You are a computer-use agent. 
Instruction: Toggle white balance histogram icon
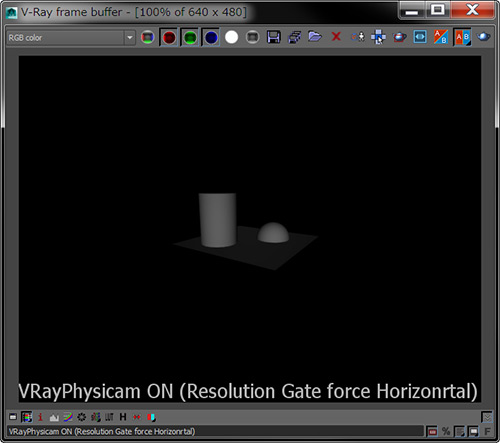tap(54, 417)
